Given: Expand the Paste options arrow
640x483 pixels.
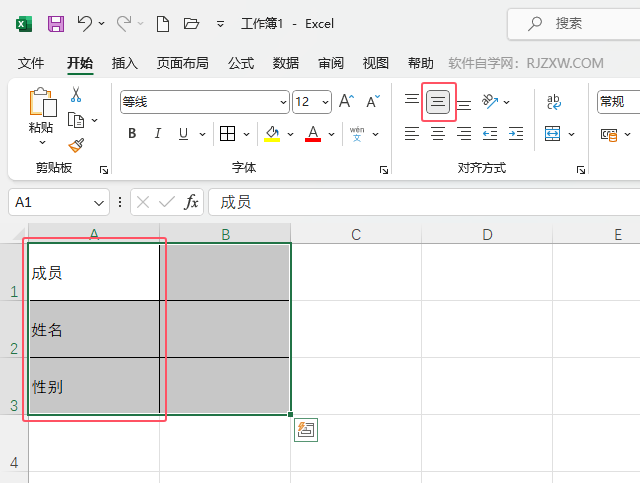Looking at the screenshot, I should pos(42,142).
